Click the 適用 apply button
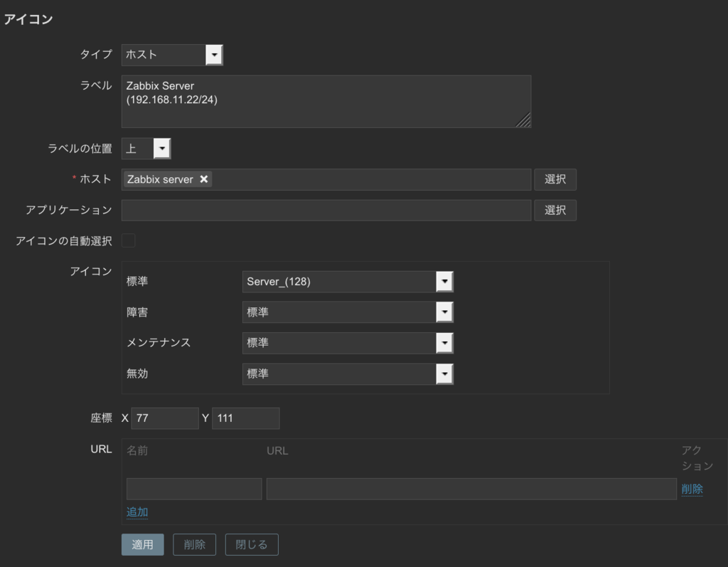The width and height of the screenshot is (728, 567). 142,545
